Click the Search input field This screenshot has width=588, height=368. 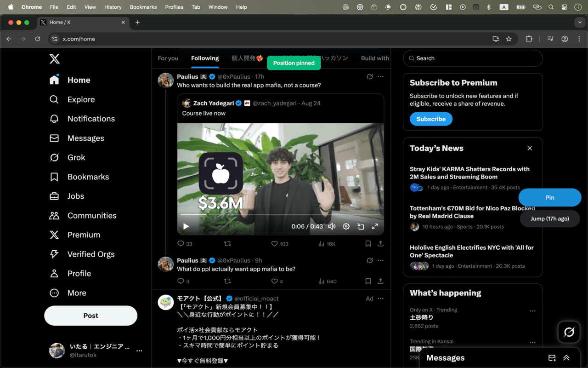(x=473, y=58)
